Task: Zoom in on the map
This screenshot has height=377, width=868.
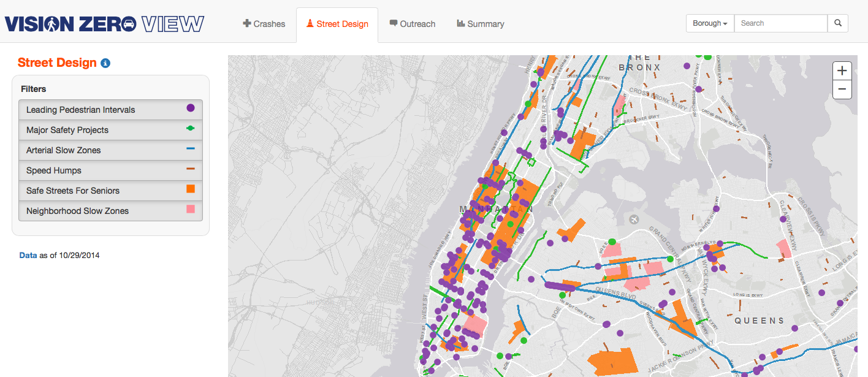Action: [x=842, y=70]
